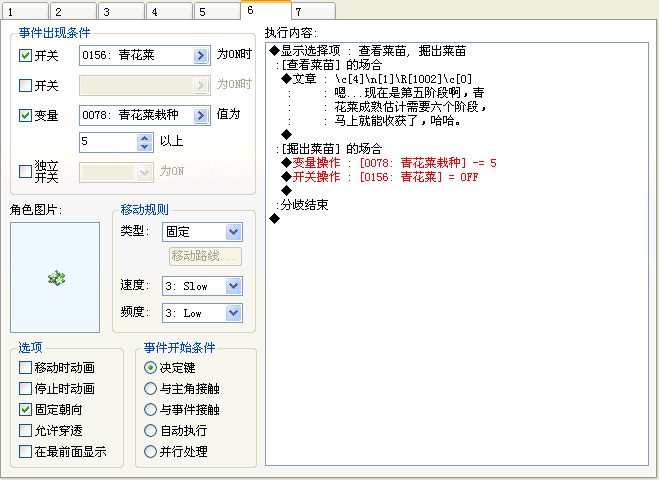Open switch picker for 0156 青花菜
Viewport: 659px width, 480px height.
point(201,55)
